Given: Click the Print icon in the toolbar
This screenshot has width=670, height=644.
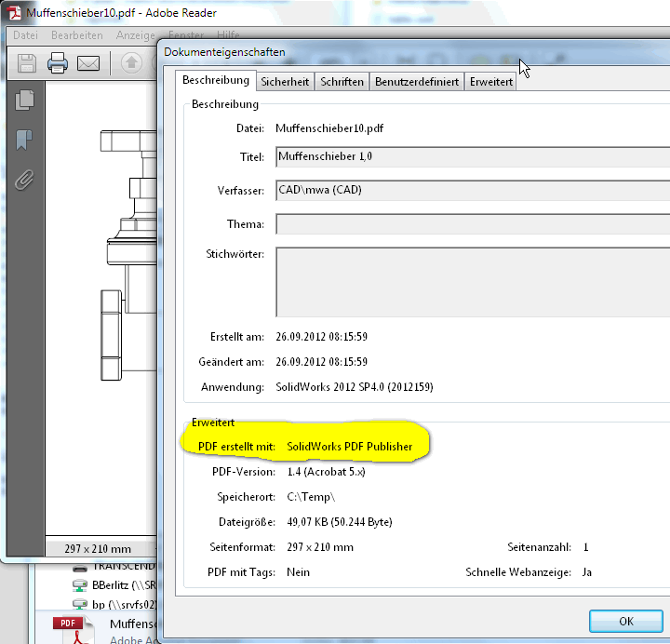Looking at the screenshot, I should (58, 63).
